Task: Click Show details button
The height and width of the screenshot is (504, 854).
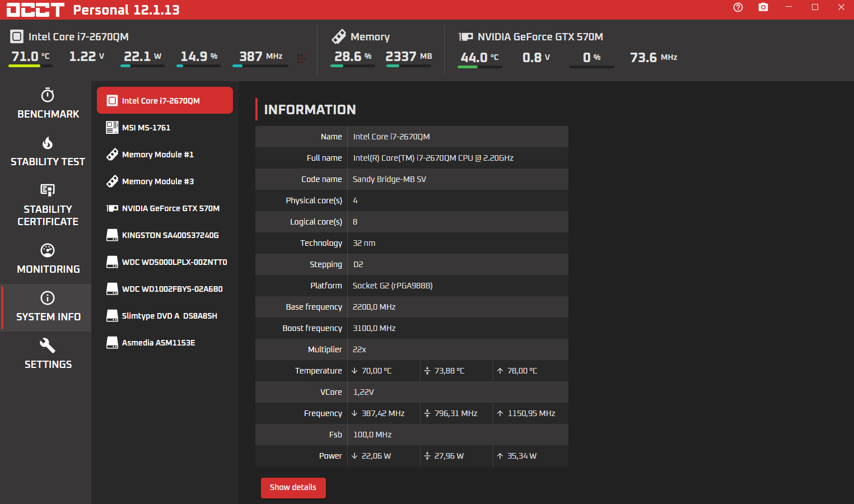Action: point(293,488)
